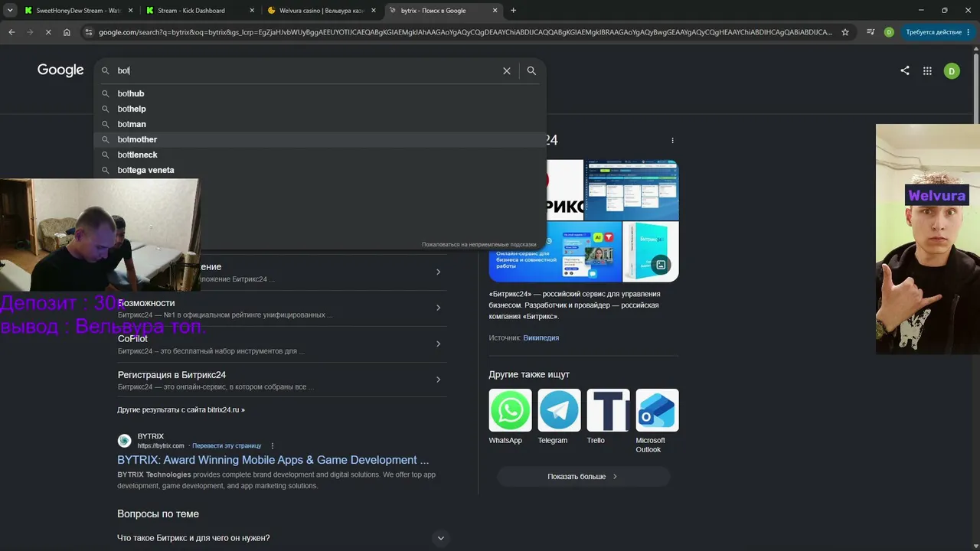980x551 pixels.
Task: Bookmark this page with the star icon
Action: click(845, 32)
